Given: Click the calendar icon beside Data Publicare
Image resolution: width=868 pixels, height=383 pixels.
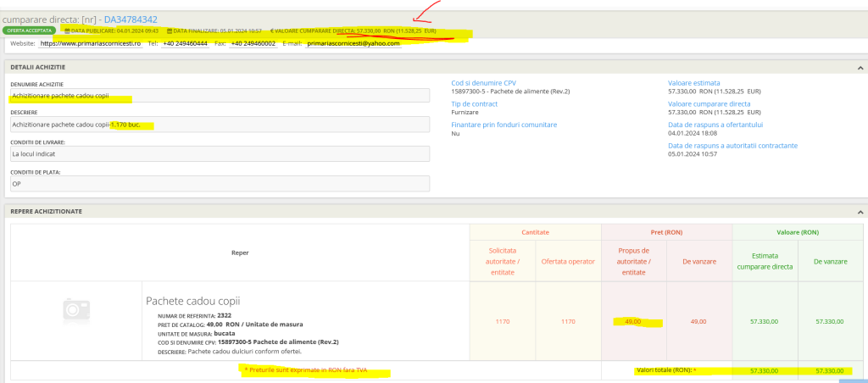Looking at the screenshot, I should (x=67, y=31).
